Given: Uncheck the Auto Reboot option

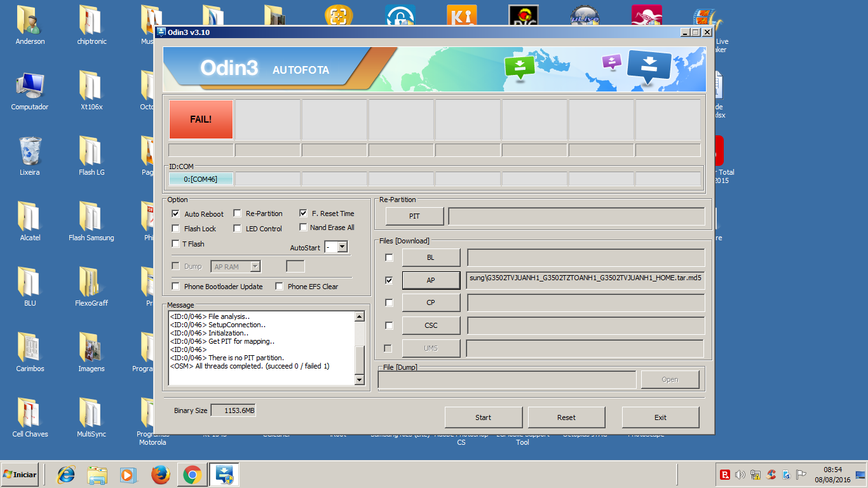Looking at the screenshot, I should (176, 213).
